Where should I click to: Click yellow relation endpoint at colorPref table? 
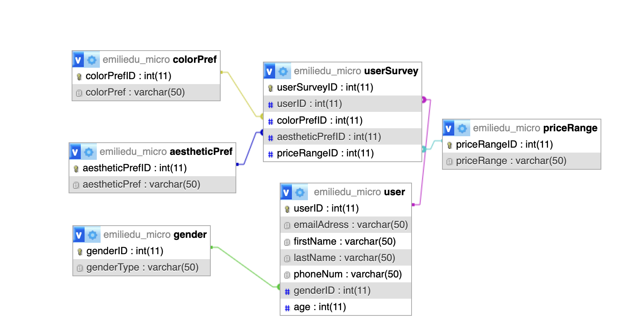coord(222,72)
